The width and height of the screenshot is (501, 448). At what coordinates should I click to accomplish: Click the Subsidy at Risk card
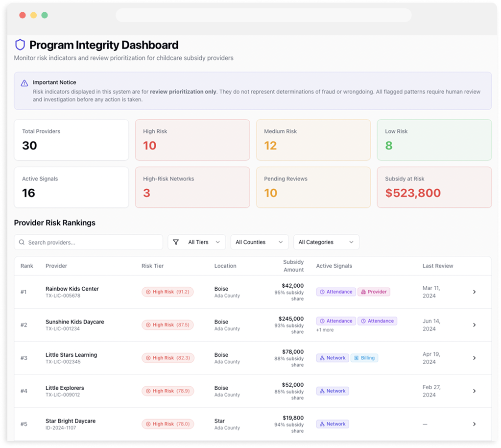(434, 187)
